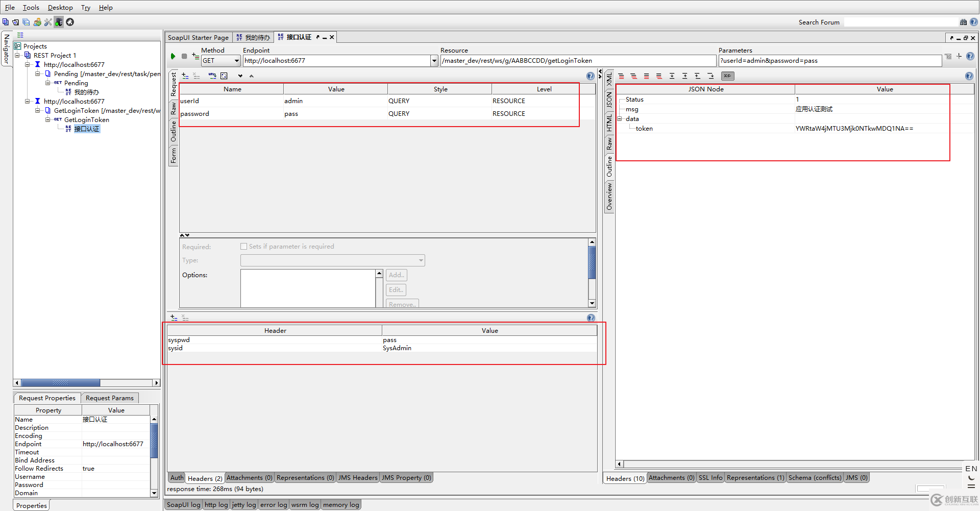
Task: Show the error log tab
Action: coord(274,505)
